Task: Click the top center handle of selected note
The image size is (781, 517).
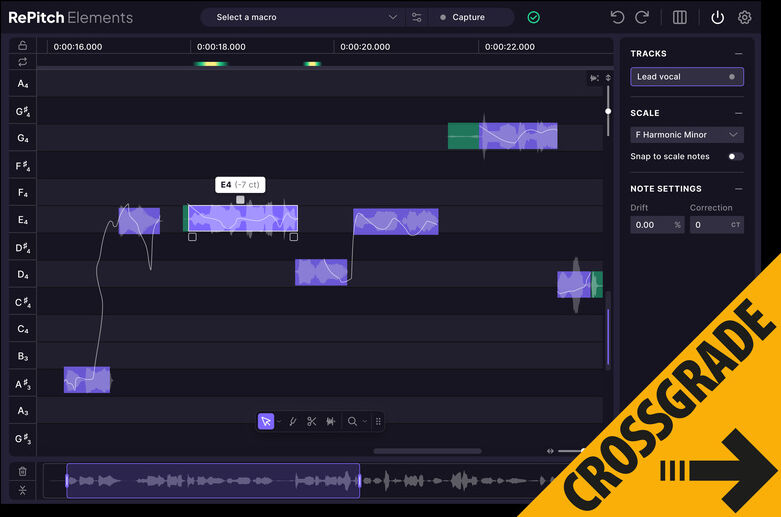Action: pyautogui.click(x=240, y=200)
